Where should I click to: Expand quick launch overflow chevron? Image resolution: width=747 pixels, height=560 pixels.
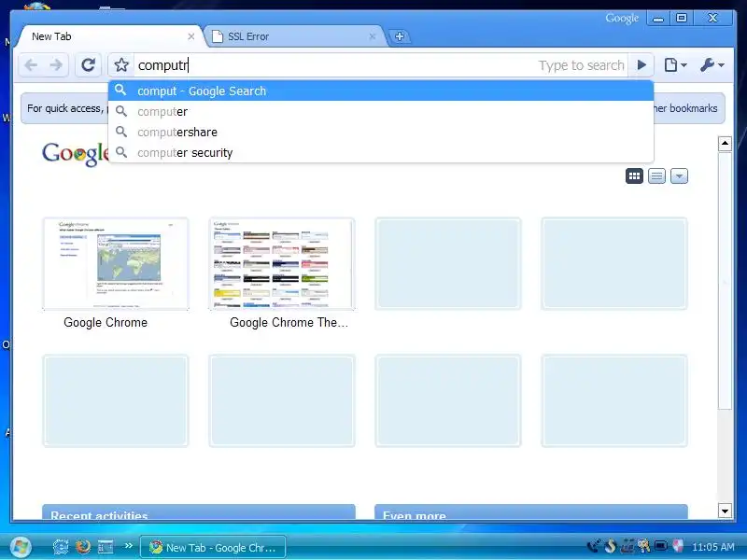tap(128, 546)
